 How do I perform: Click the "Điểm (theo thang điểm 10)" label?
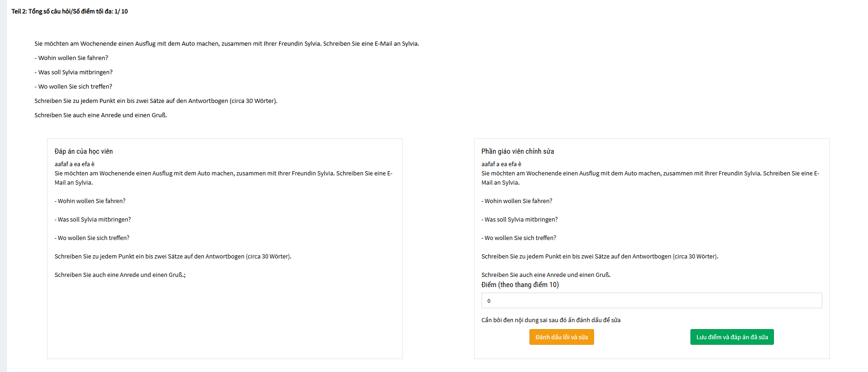coord(520,285)
